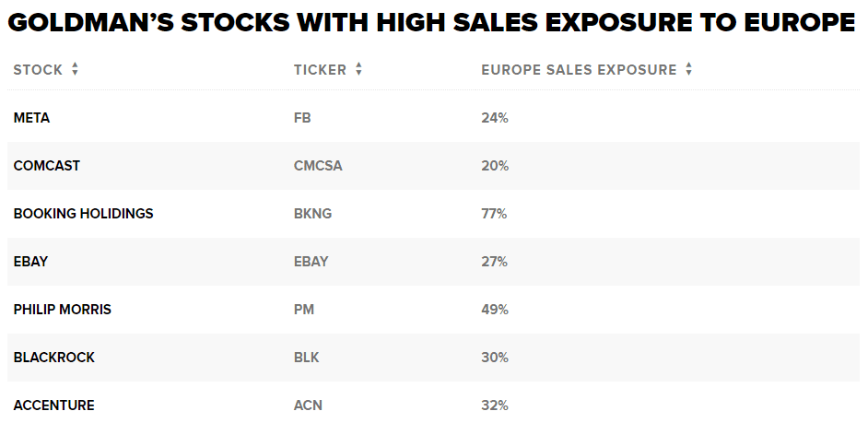868x423 pixels.
Task: Sort table by Ticker column header
Action: pyautogui.click(x=320, y=70)
